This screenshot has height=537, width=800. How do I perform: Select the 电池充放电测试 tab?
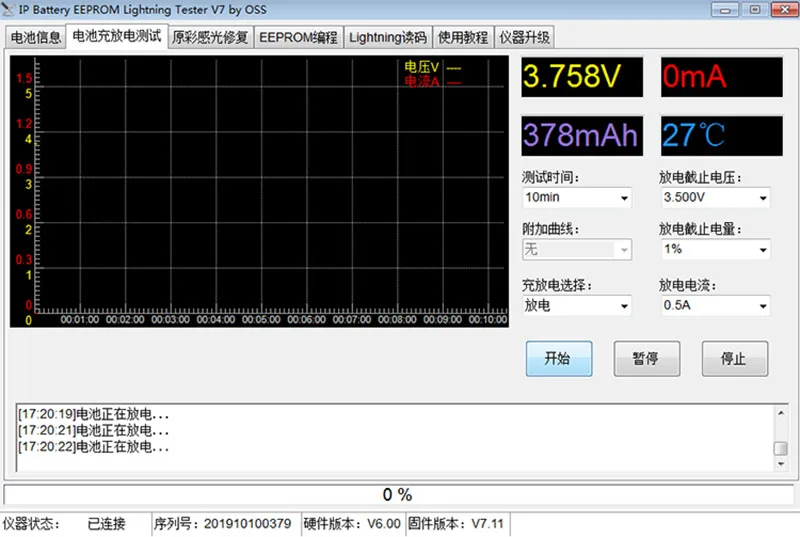pos(117,36)
